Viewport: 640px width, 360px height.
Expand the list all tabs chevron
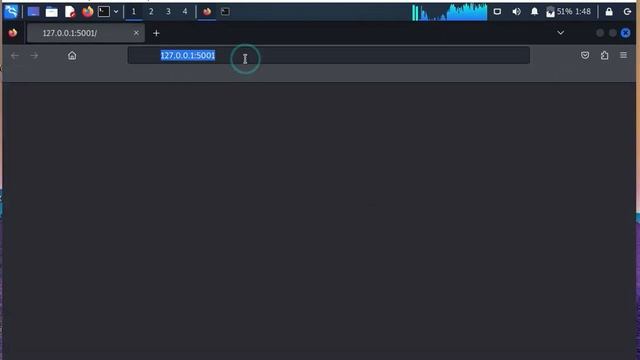click(560, 33)
